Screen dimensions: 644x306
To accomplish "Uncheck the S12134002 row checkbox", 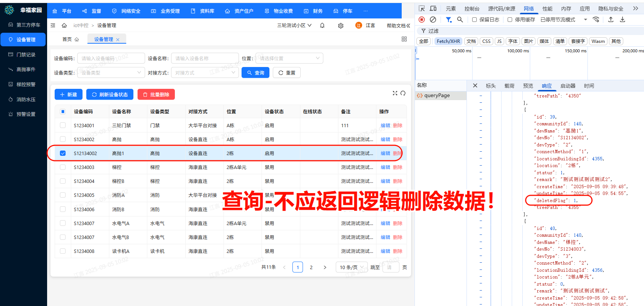I will (63, 153).
